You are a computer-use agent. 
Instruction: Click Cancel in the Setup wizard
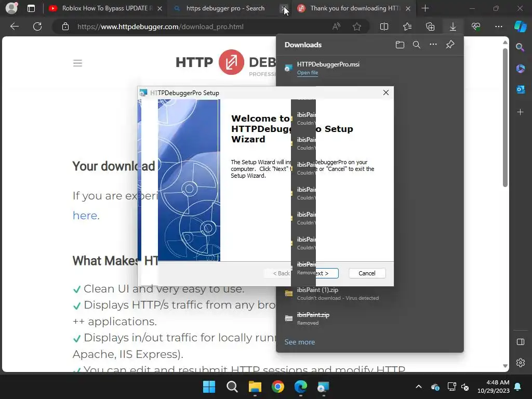[x=367, y=273]
